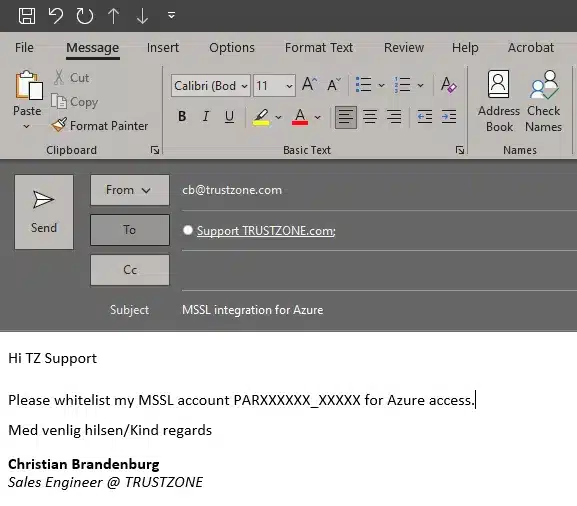The width and height of the screenshot is (577, 506).
Task: Decrease paragraph indent
Action: coord(424,117)
